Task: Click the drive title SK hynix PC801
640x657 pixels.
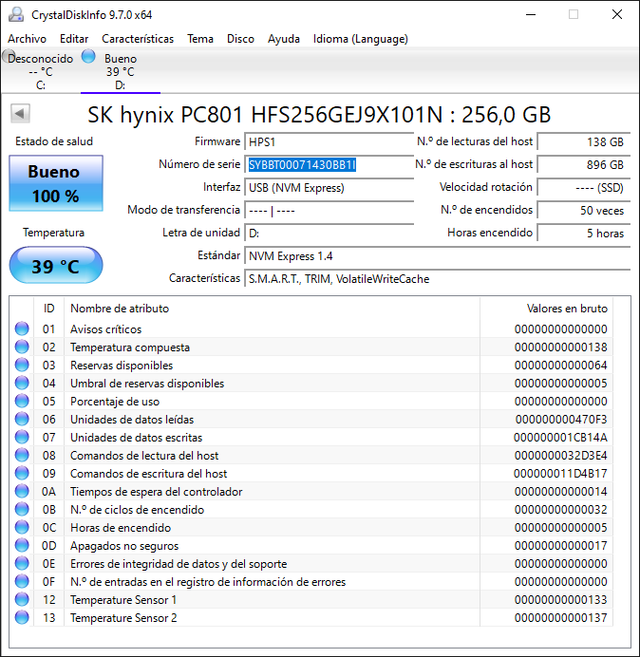Action: tap(319, 114)
